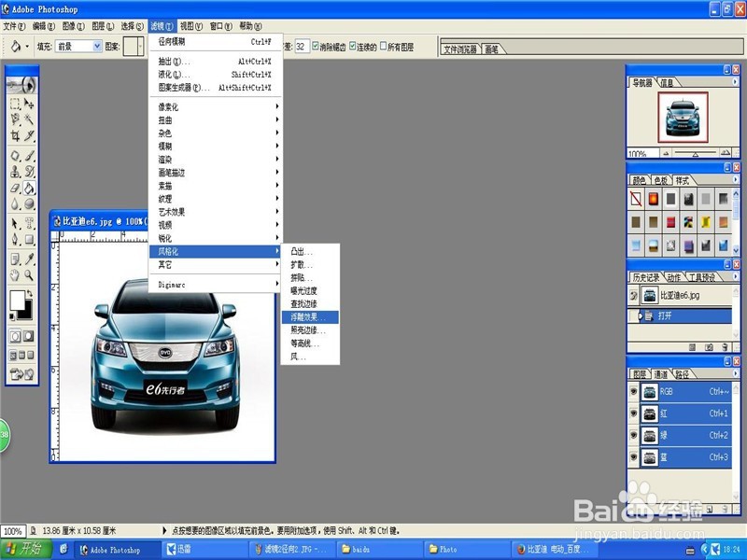Set history brush source at 打开 state
747x560 pixels.
[634, 315]
